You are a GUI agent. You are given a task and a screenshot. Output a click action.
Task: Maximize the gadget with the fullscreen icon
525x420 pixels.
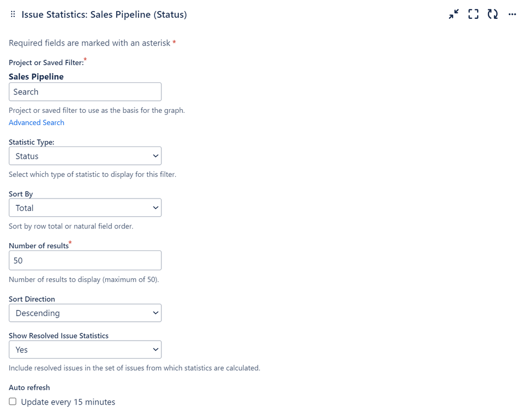(473, 14)
